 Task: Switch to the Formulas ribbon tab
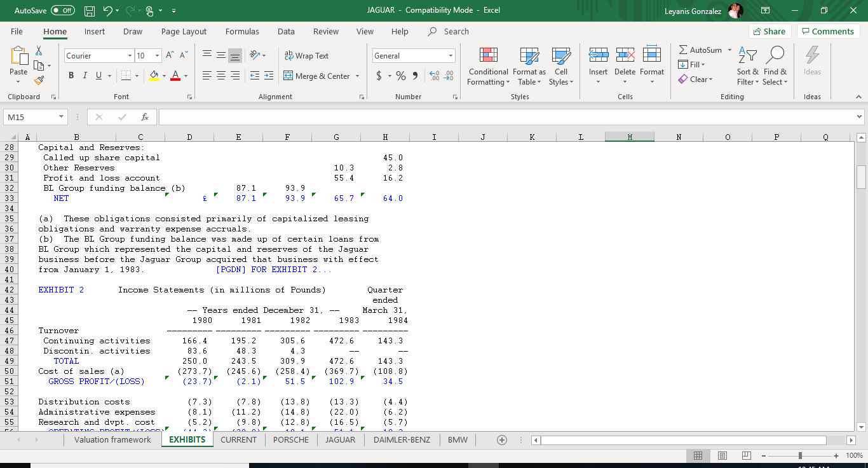tap(242, 31)
